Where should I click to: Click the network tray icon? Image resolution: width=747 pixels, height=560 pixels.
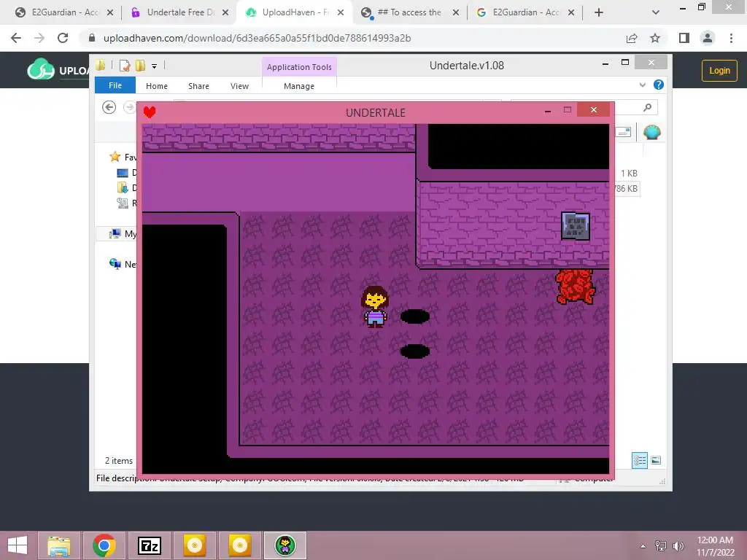coord(661,545)
